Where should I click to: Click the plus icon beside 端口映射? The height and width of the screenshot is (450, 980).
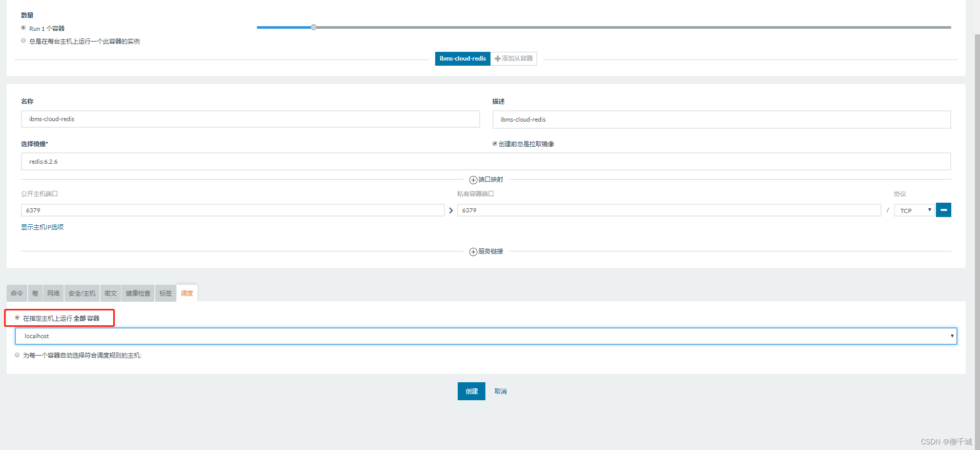pyautogui.click(x=473, y=180)
